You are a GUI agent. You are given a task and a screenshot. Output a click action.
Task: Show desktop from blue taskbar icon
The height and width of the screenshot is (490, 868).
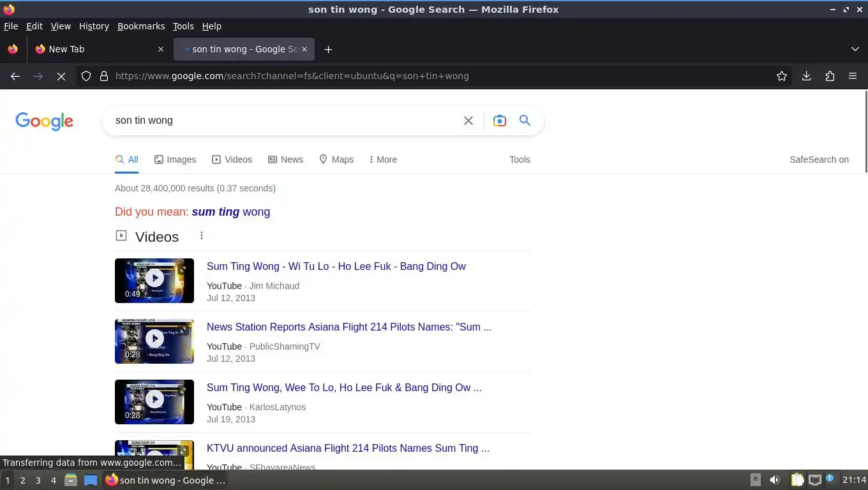[91, 480]
